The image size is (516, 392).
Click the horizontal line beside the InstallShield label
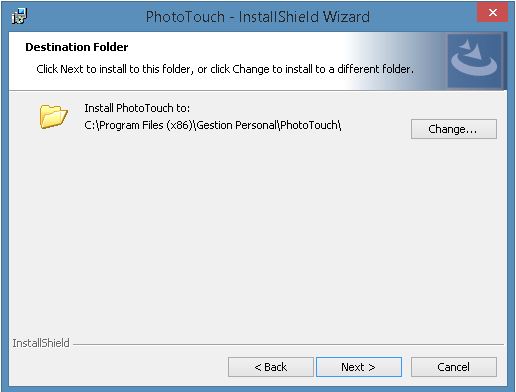click(x=288, y=344)
